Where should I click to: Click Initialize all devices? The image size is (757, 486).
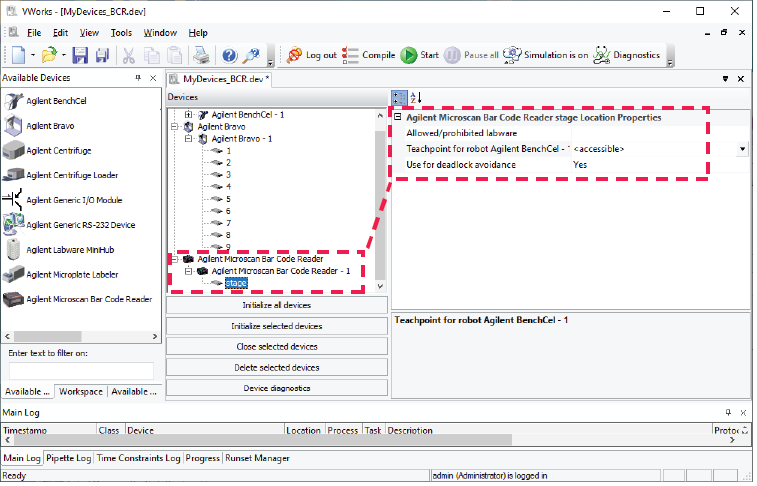click(277, 305)
